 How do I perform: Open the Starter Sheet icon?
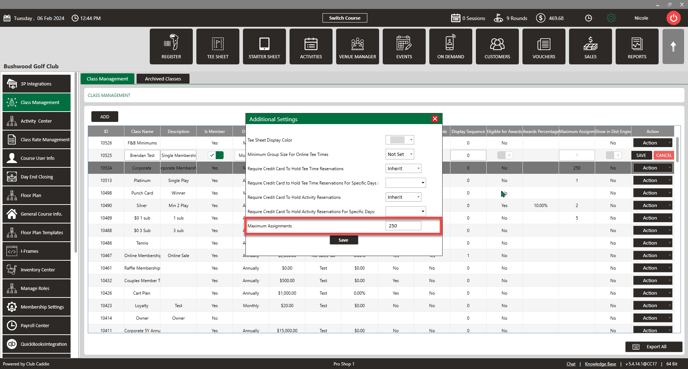pyautogui.click(x=264, y=47)
